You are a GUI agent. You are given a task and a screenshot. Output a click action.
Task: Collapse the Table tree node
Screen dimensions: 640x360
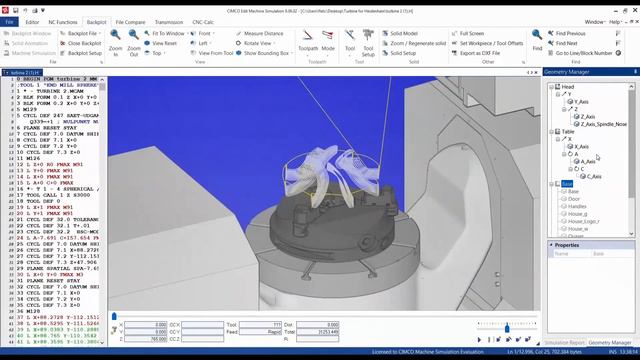coord(551,132)
